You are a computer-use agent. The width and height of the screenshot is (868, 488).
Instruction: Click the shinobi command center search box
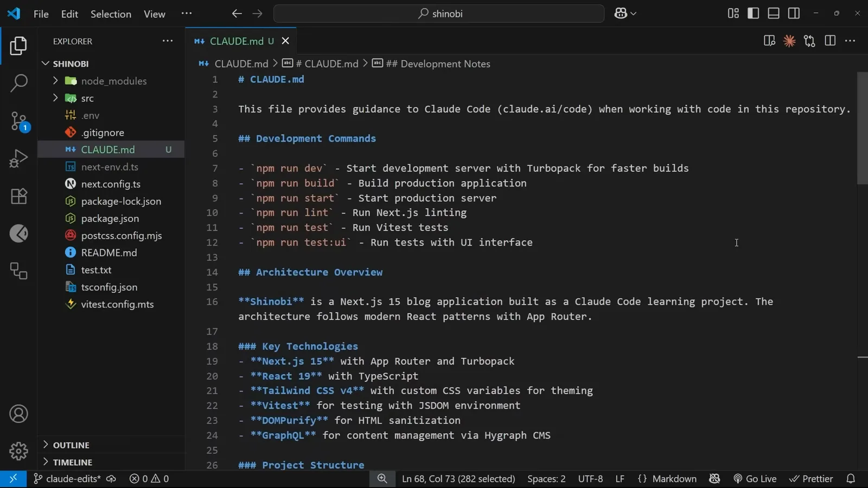(x=439, y=14)
